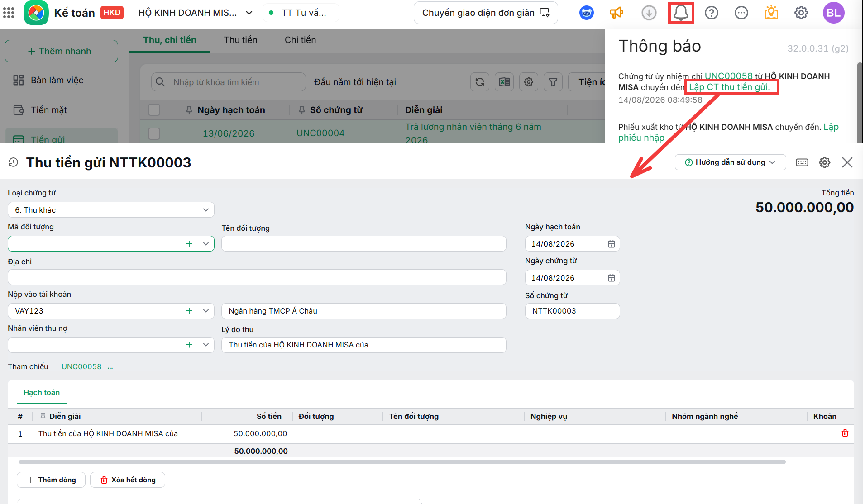The height and width of the screenshot is (504, 865).
Task: Open the filter funnel icon
Action: pyautogui.click(x=553, y=82)
